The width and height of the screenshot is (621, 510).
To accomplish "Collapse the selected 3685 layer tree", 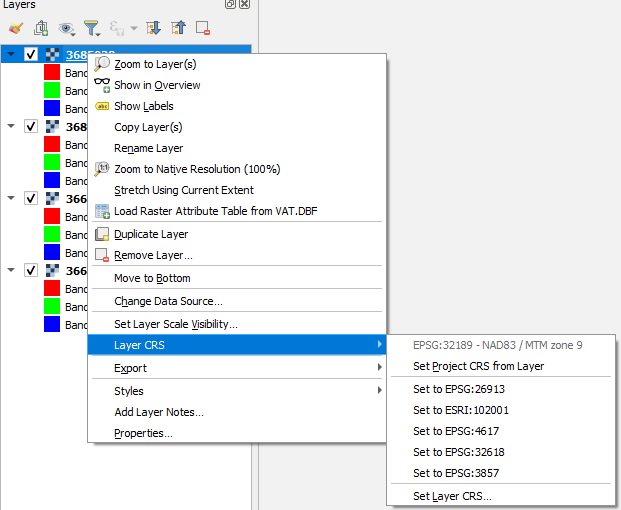I will [11, 54].
